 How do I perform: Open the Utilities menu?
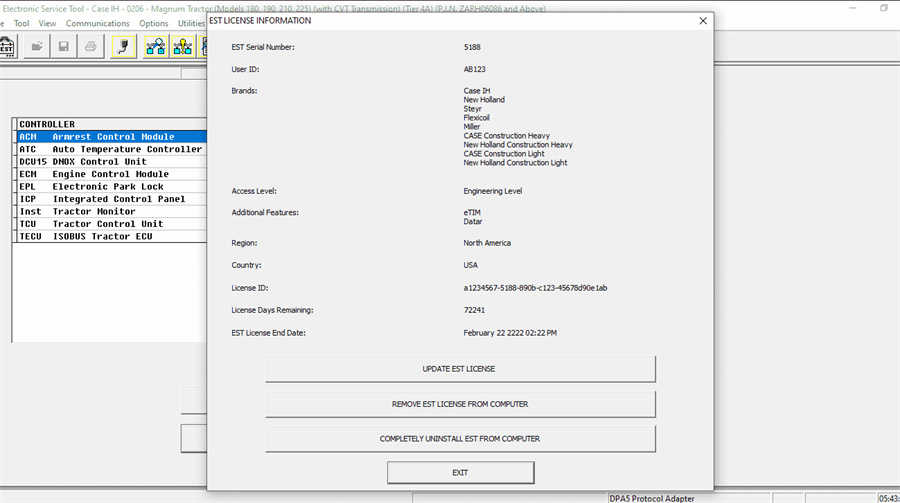pyautogui.click(x=191, y=24)
